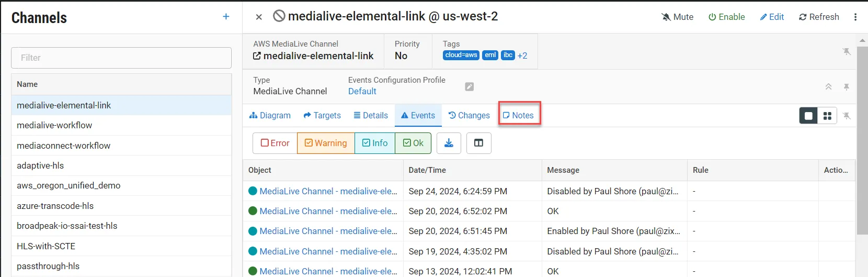Mute the medialive-elemental-link channel
The width and height of the screenshot is (868, 277).
pos(677,17)
